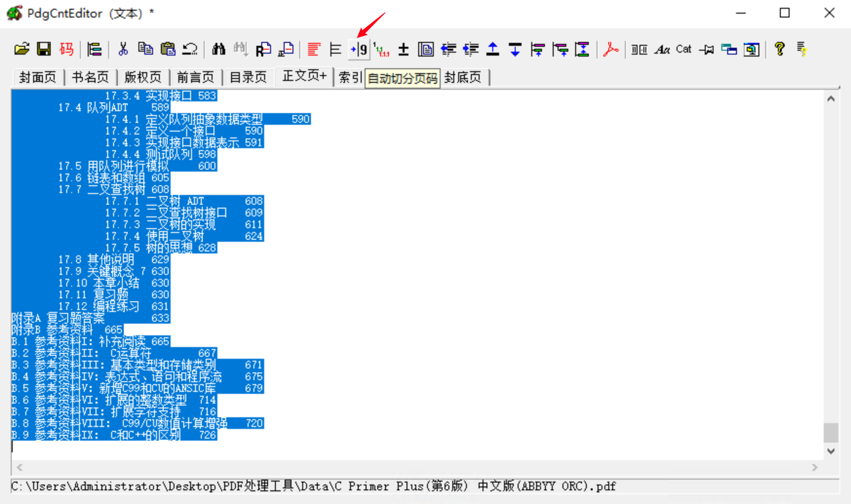Click the vertical scrollbar down arrow

coord(831,451)
